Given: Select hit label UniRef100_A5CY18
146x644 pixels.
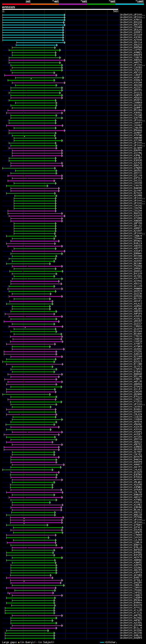Looking at the screenshot, I should (x=131, y=72).
